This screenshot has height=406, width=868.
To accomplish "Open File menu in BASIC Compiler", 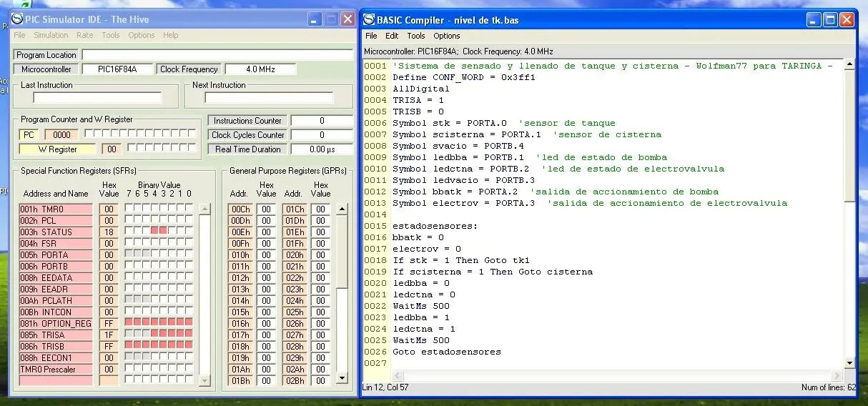I will click(x=371, y=36).
